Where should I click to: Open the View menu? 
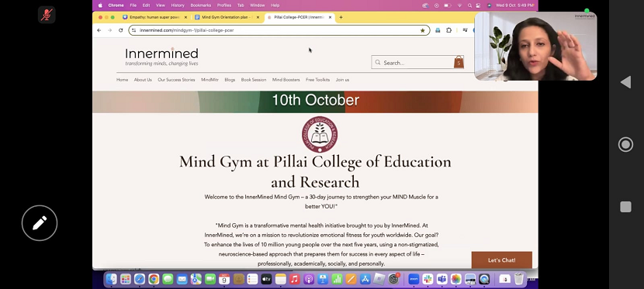tap(160, 5)
